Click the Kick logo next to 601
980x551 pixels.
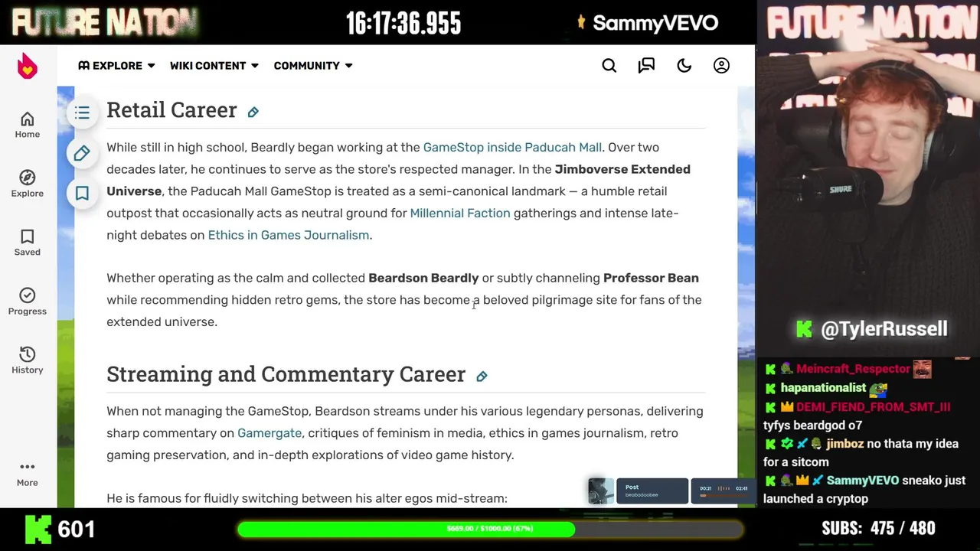click(x=38, y=529)
